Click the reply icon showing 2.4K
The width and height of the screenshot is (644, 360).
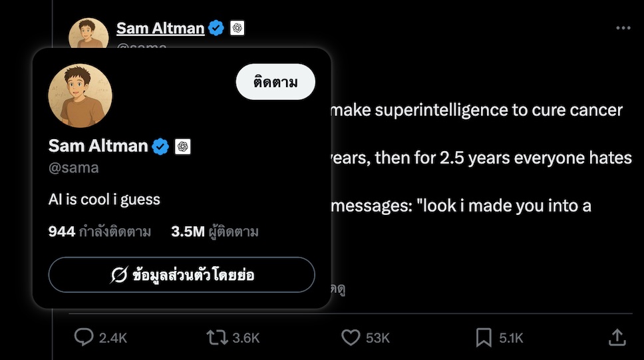point(84,337)
